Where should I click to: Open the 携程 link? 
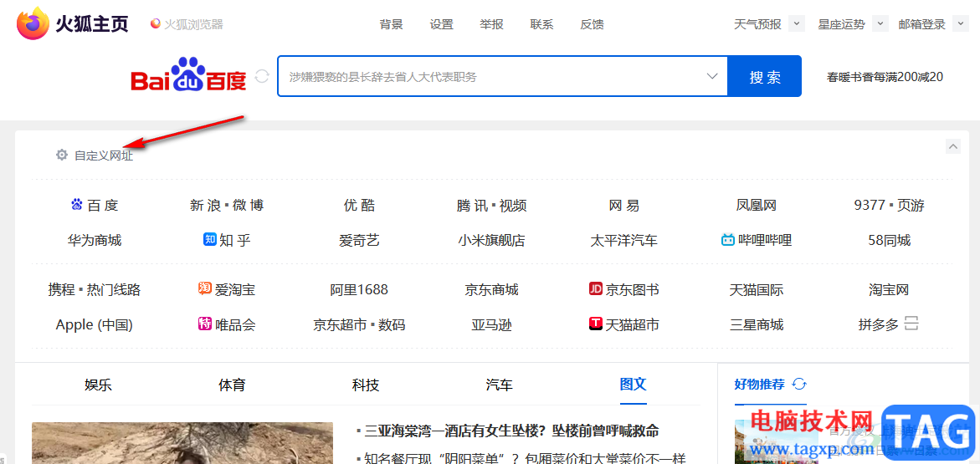pos(62,290)
